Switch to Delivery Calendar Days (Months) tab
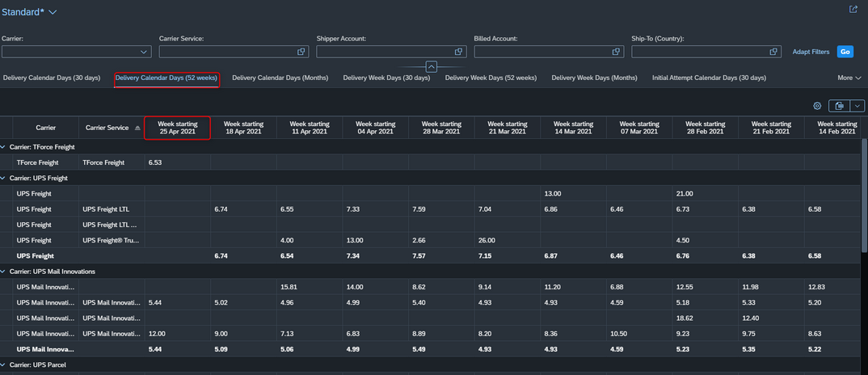This screenshot has height=375, width=868. 280,78
